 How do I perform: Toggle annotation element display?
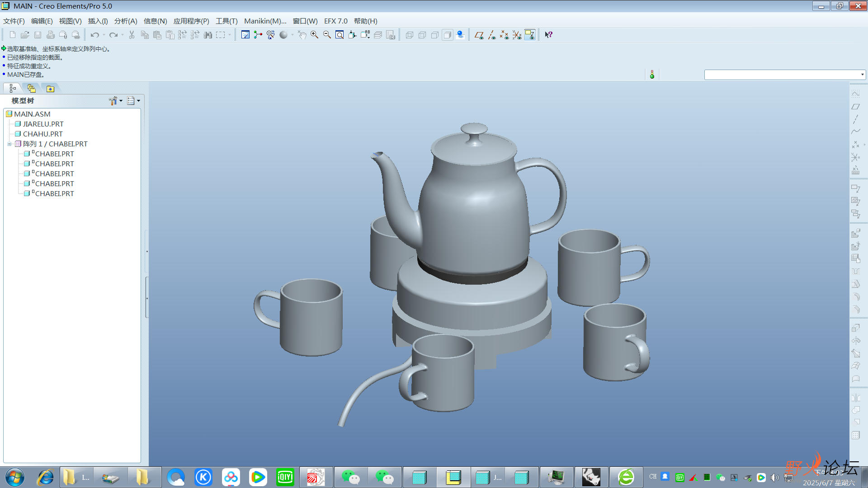coord(530,35)
